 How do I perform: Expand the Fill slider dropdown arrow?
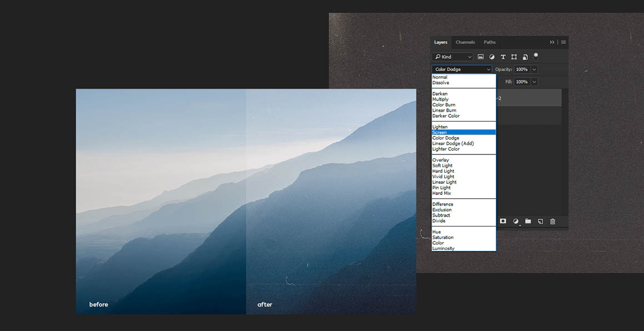[534, 82]
